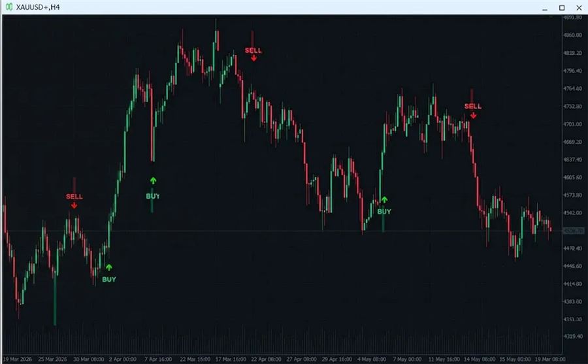
Task: Select the BUY up arrow near 2 Apr
Action: coord(108,267)
